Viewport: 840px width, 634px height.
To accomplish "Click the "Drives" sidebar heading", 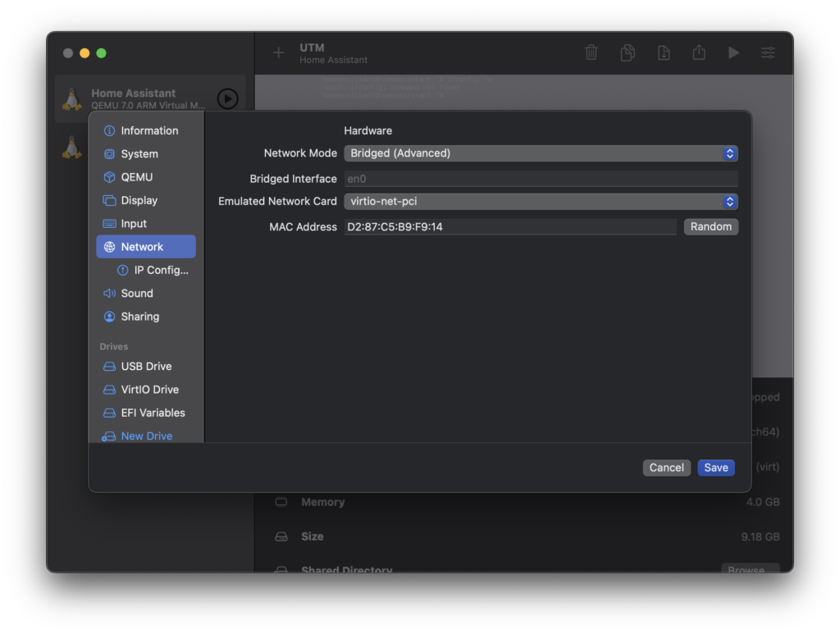I will (113, 346).
